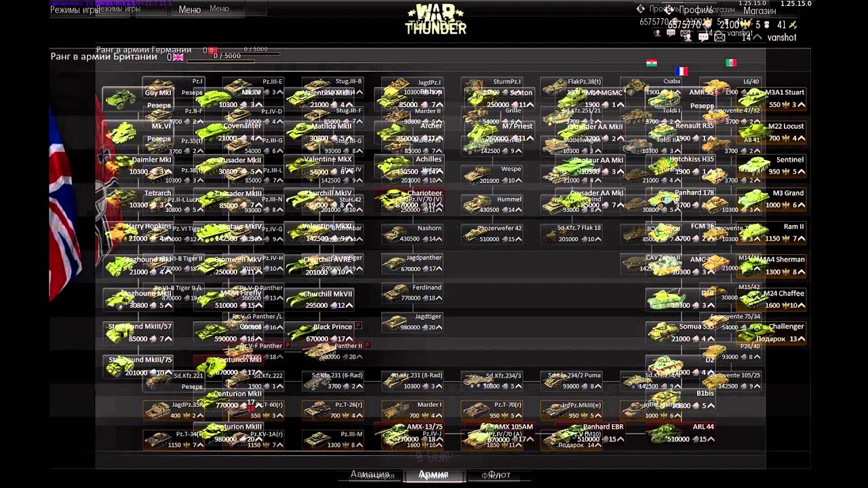Open the Профиль menu
868x488 pixels.
(696, 10)
